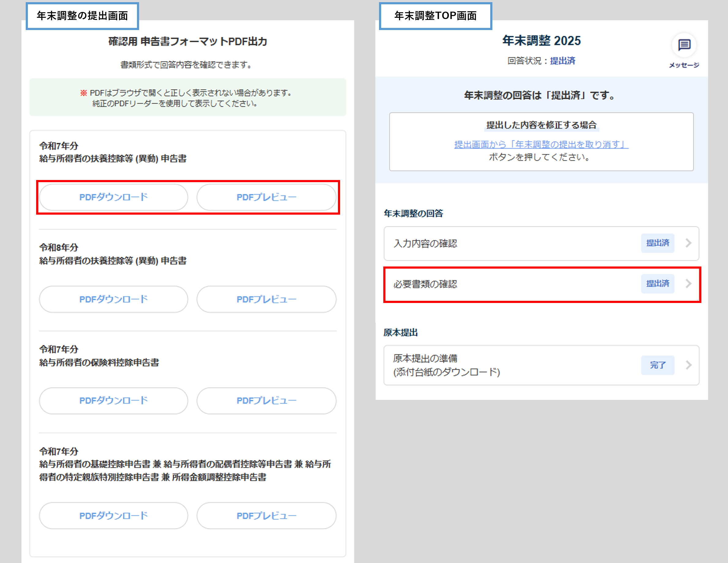Open 入力内容の確認 item
Image resolution: width=728 pixels, height=563 pixels.
425,243
